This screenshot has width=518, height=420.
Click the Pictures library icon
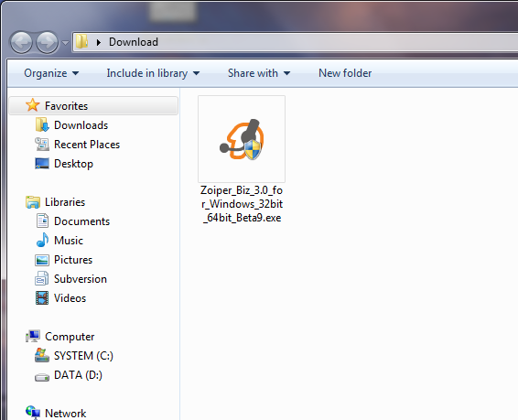pos(42,260)
